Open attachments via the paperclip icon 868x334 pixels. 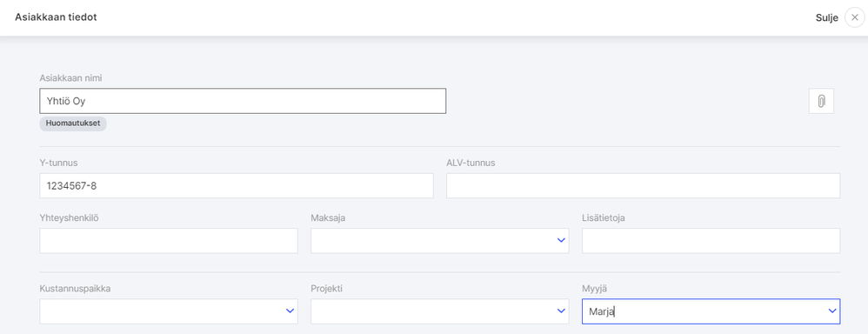click(x=822, y=102)
